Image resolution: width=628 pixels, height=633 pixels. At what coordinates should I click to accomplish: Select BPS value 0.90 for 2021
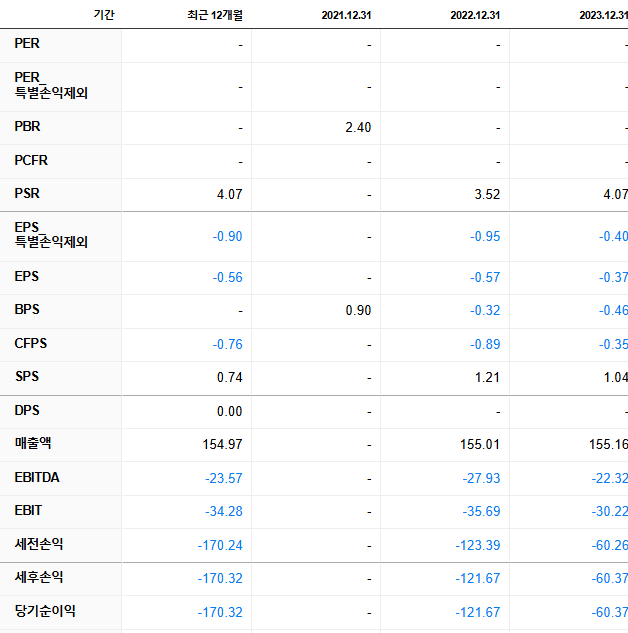[358, 311]
